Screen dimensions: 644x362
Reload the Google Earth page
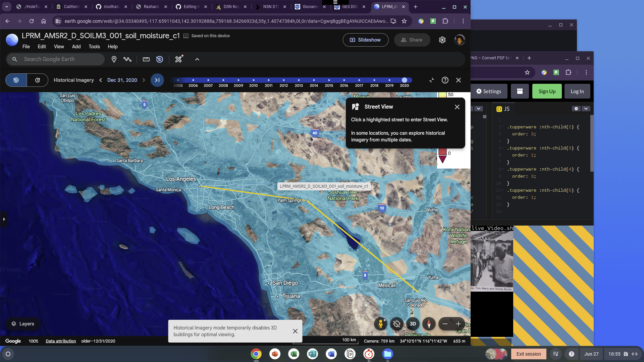[x=32, y=21]
